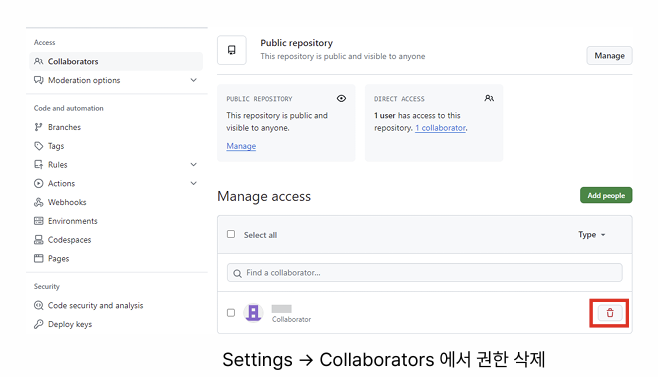Viewport: 658px width, 377px height.
Task: Click the people icon in Direct Access card
Action: pos(489,98)
